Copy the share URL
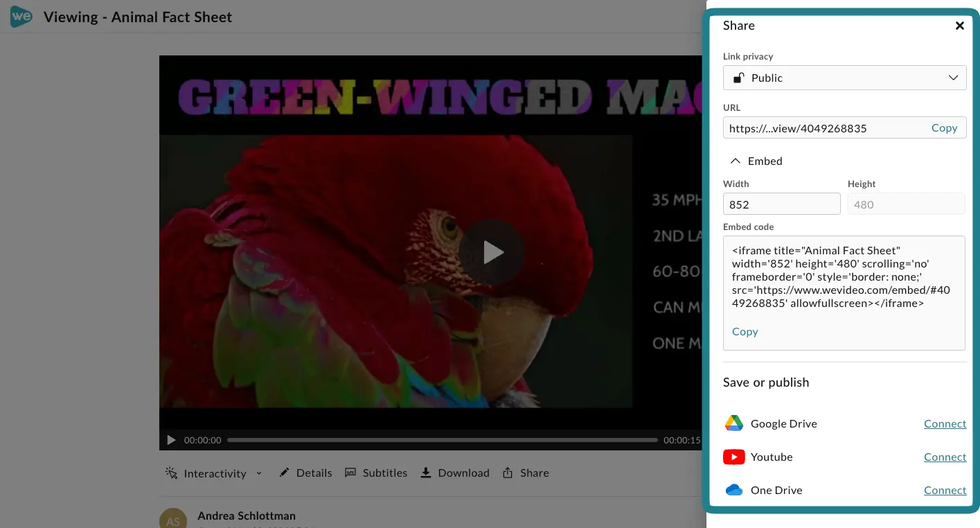 pyautogui.click(x=944, y=127)
